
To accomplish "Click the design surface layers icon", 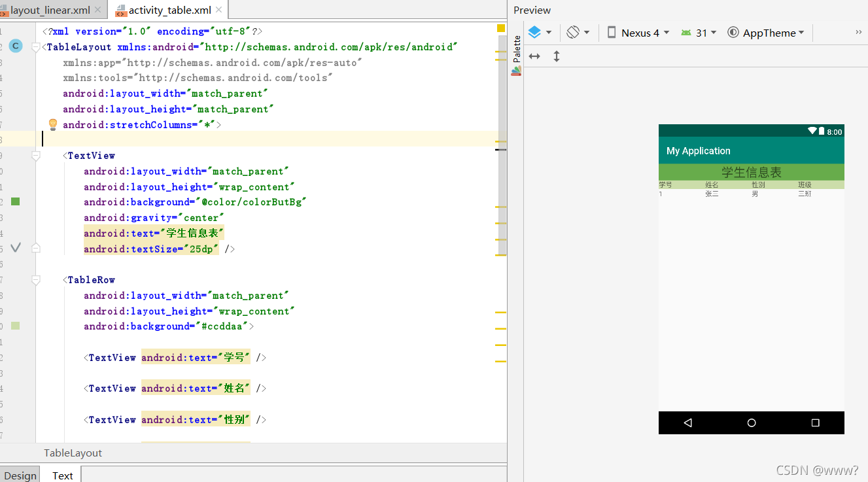I will tap(534, 32).
